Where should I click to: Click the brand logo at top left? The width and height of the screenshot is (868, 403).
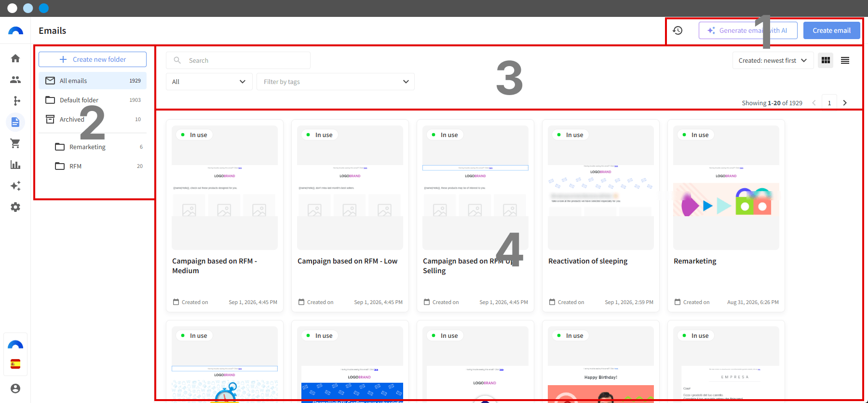tap(15, 30)
